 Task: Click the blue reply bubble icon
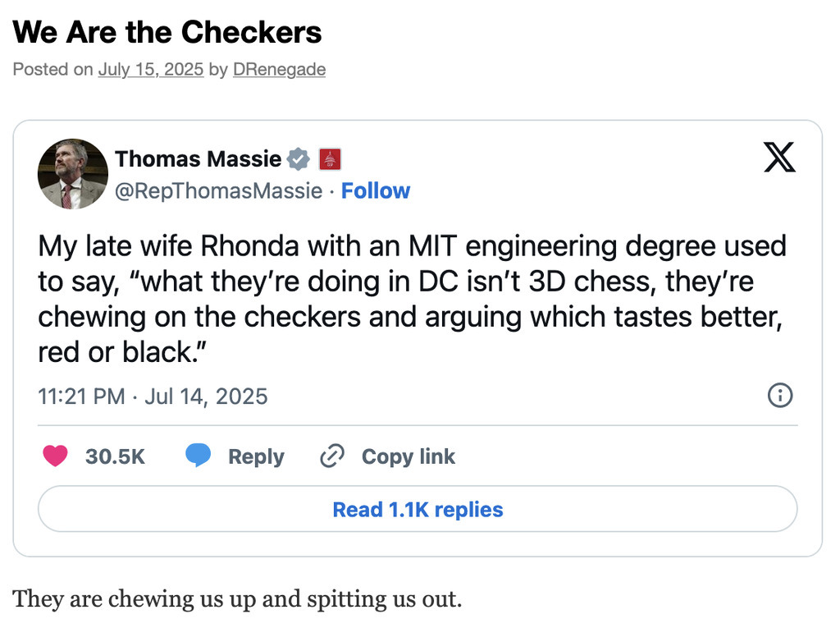(198, 456)
